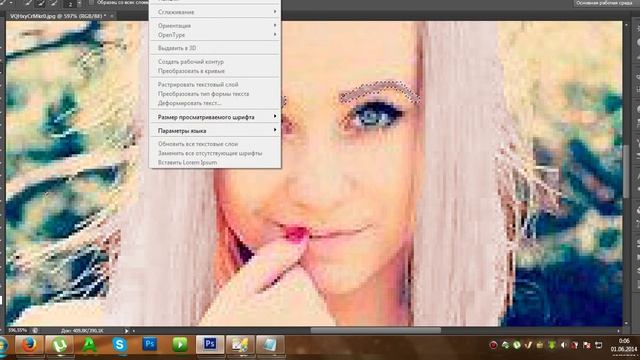Viewport: 640px width, 360px height.
Task: Expand the 'Ориентация' submenu arrow
Action: (x=275, y=25)
